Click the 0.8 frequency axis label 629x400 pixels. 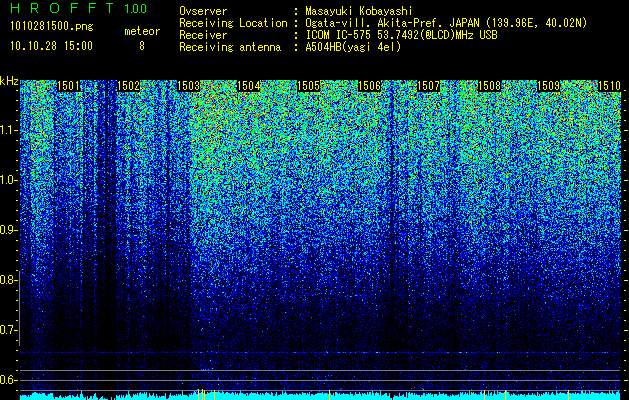pyautogui.click(x=7, y=280)
